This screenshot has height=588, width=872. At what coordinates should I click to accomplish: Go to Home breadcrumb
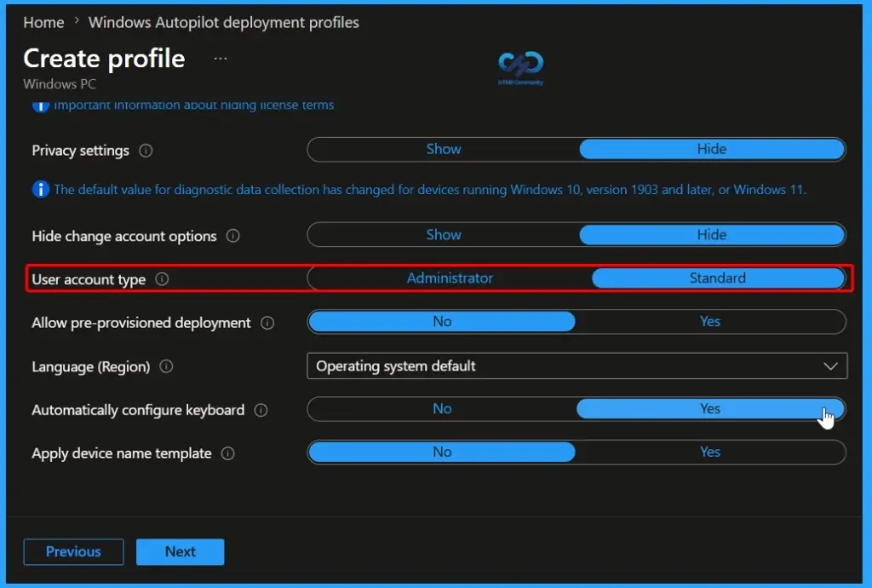[x=43, y=23]
